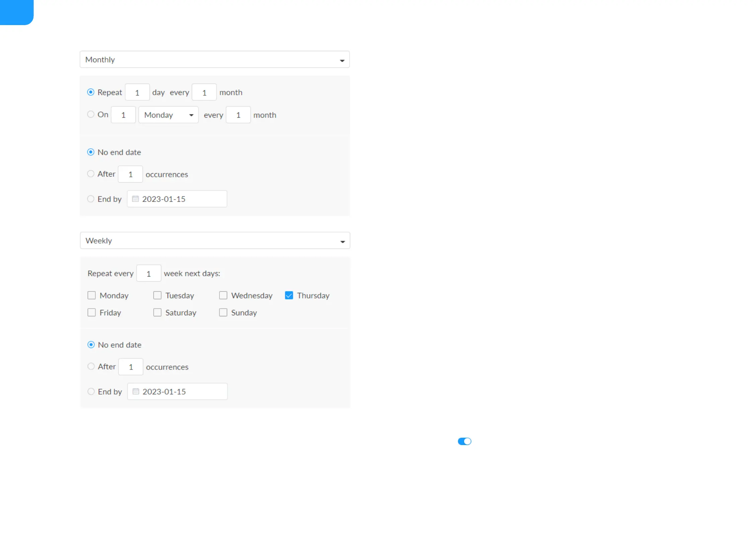Check the Monday checkbox
The image size is (756, 535).
[92, 296]
